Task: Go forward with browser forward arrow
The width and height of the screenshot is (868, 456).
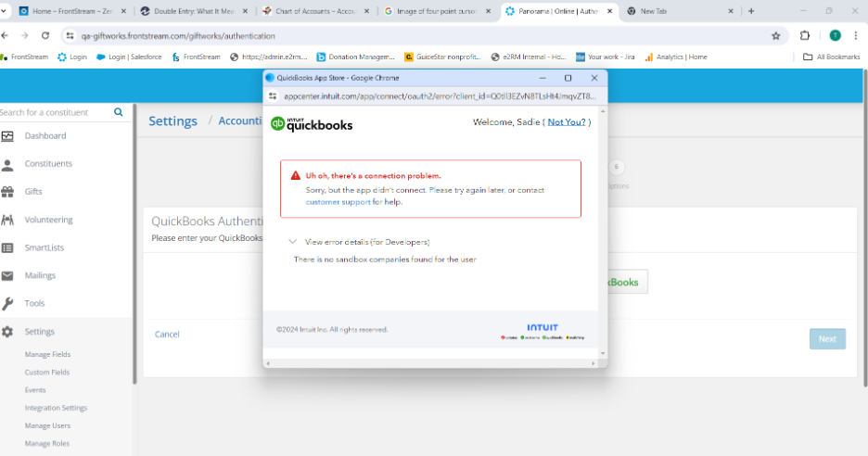Action: [25, 35]
